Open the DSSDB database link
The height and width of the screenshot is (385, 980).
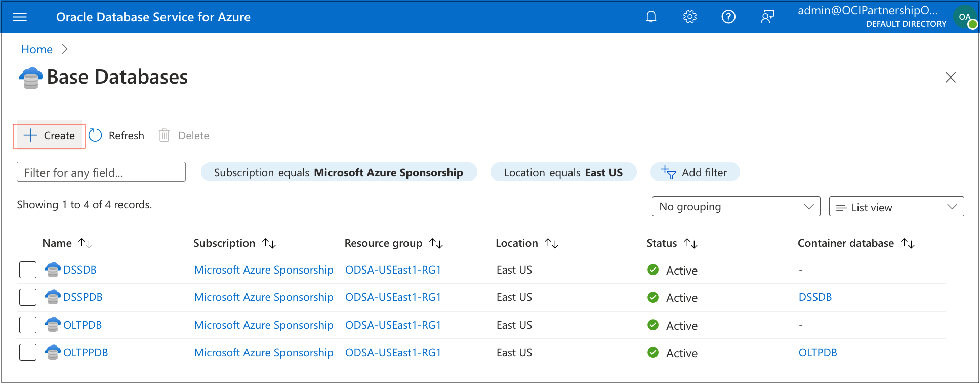pos(80,270)
